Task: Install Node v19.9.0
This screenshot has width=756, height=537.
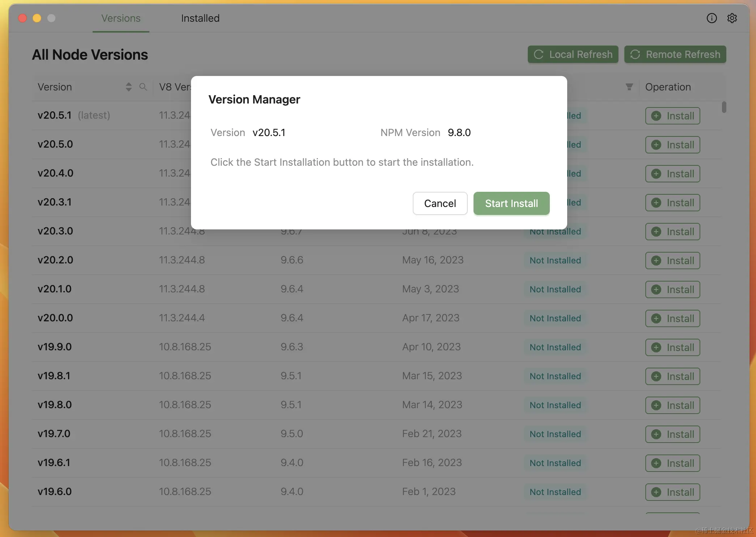Action: click(672, 347)
